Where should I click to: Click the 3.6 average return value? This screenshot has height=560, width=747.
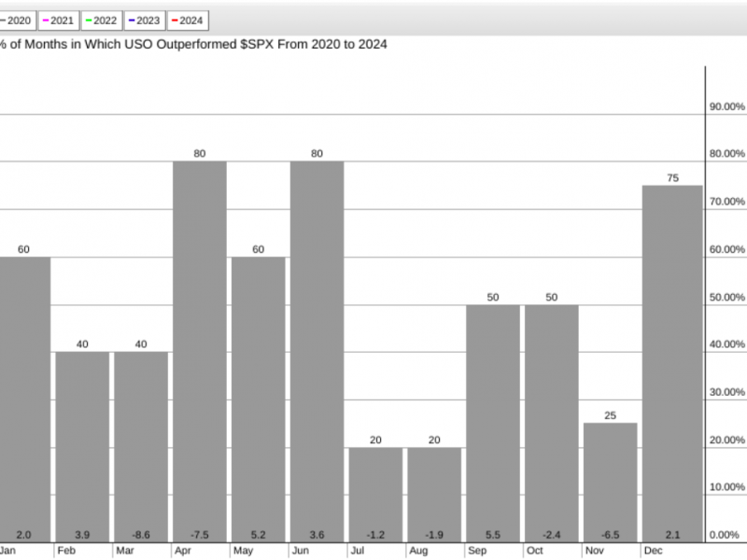(x=317, y=535)
